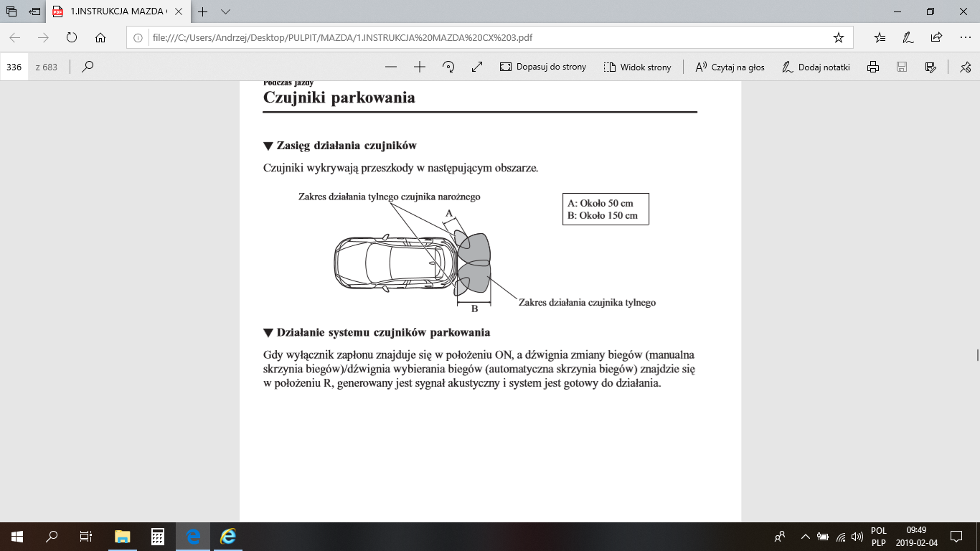Click Dopasuj do strony button

pyautogui.click(x=542, y=67)
